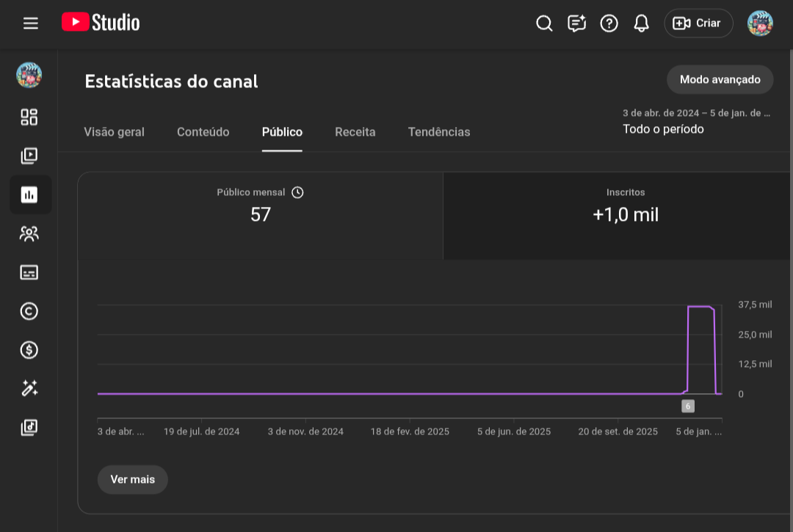Open Subtitles icon in the sidebar
The width and height of the screenshot is (793, 532).
(29, 272)
